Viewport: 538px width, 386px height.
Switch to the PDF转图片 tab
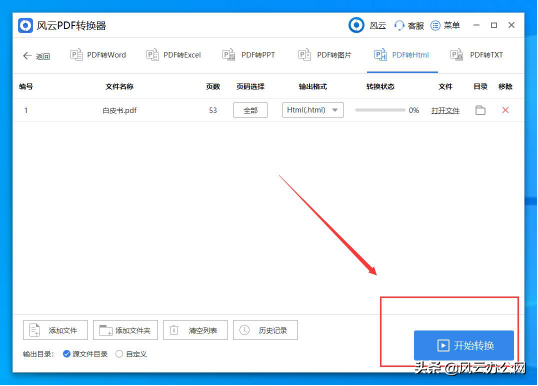tap(325, 55)
